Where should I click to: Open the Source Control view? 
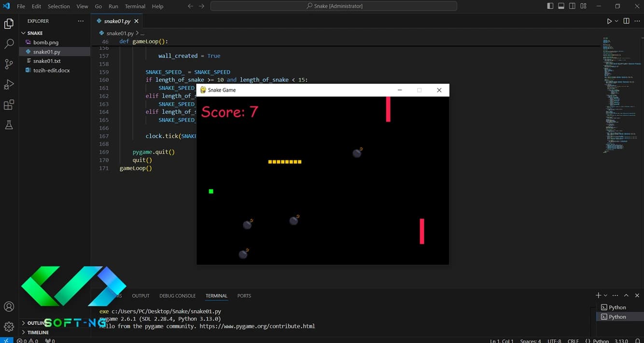click(9, 64)
